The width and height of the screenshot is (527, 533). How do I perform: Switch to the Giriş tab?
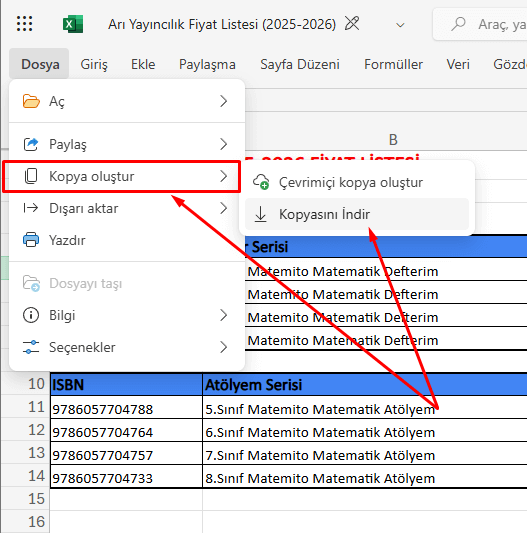coord(94,64)
